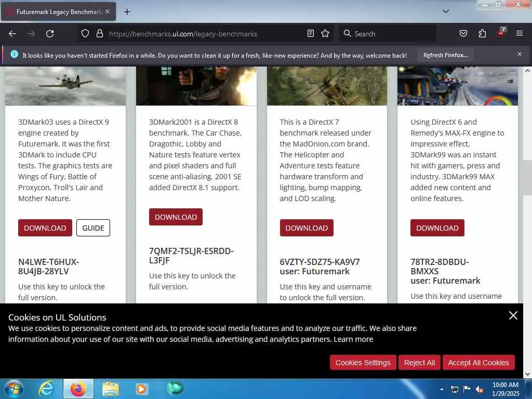
Task: Click Accept All Cookies
Action: pyautogui.click(x=478, y=363)
